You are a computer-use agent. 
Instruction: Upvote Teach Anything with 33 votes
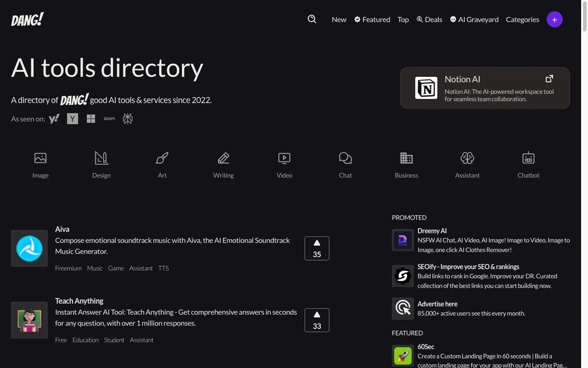click(317, 320)
